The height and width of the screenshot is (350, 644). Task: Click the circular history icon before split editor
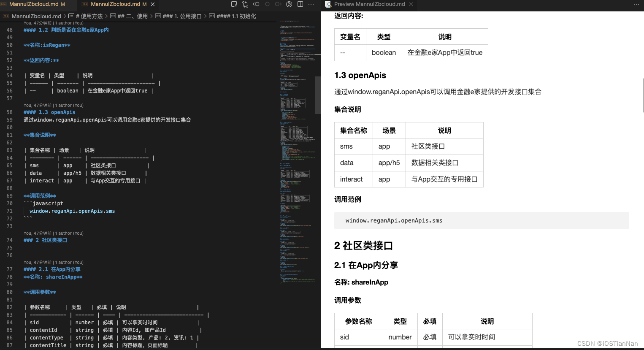pyautogui.click(x=289, y=4)
